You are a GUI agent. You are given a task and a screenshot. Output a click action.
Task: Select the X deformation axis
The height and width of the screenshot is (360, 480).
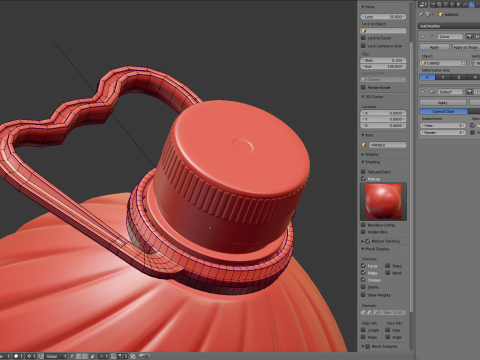click(x=427, y=77)
